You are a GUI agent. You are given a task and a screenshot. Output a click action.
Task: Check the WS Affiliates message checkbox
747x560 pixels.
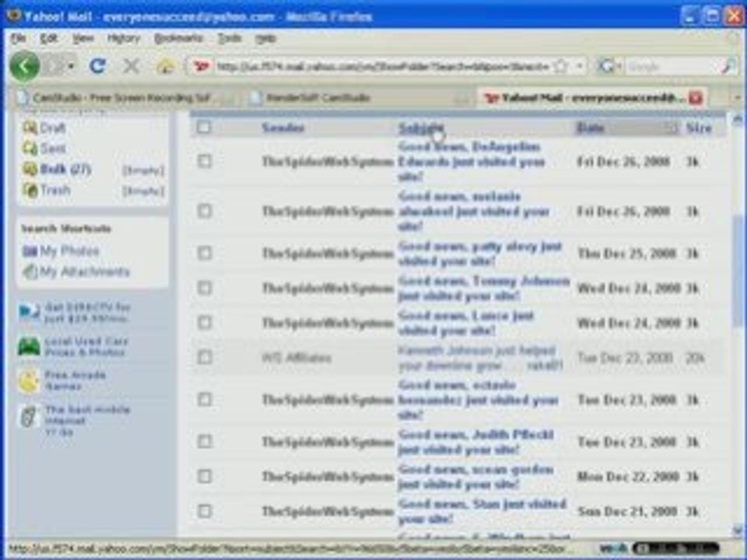click(x=205, y=357)
